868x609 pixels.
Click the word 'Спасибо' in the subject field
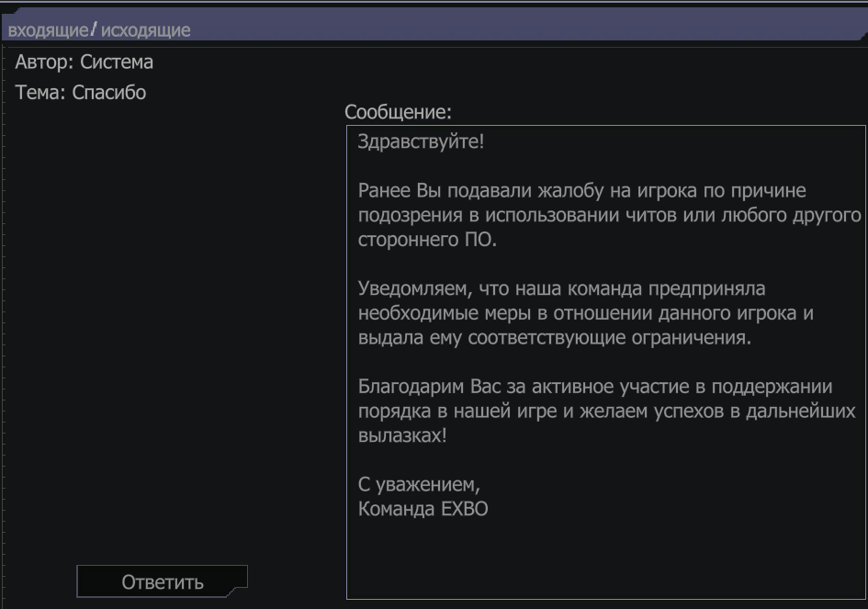point(109,93)
